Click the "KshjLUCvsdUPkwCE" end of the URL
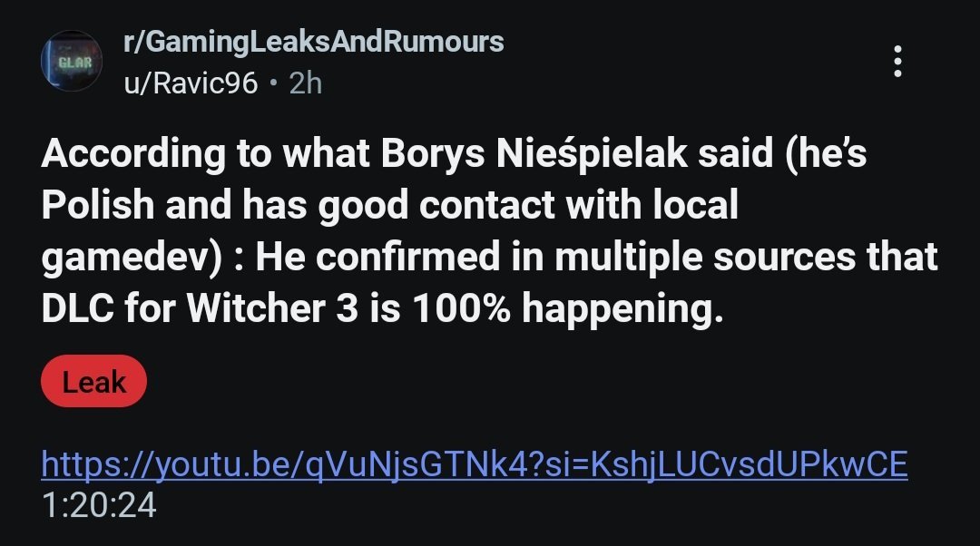Viewport: 980px width, 546px height. pyautogui.click(x=749, y=464)
